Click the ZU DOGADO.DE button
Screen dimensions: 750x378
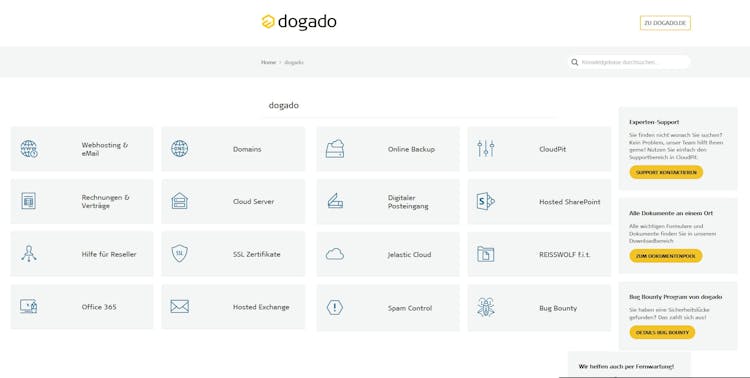665,23
